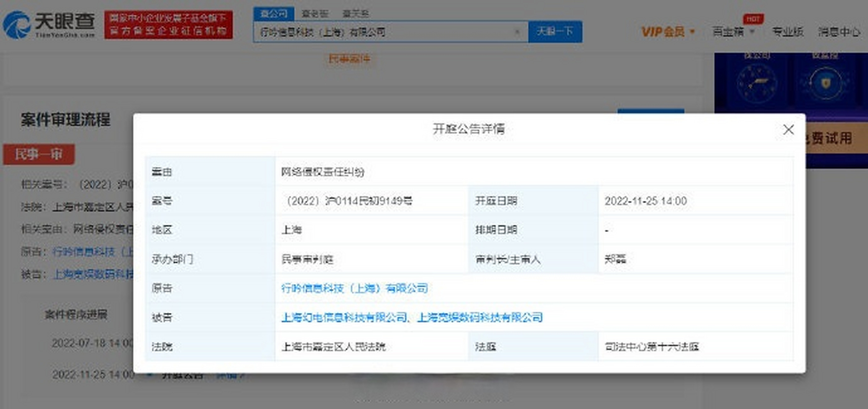The width and height of the screenshot is (868, 409).
Task: Open the VIP会员 dropdown
Action: click(x=668, y=32)
